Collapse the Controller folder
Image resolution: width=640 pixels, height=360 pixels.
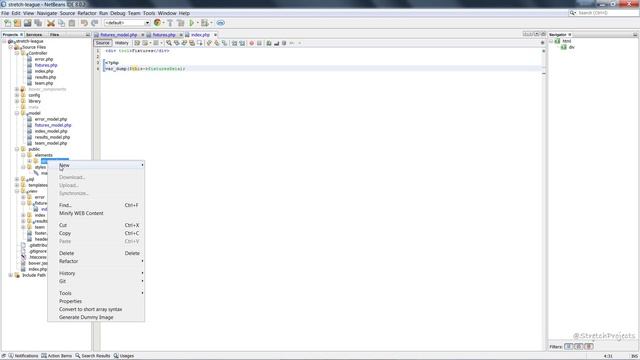17,53
